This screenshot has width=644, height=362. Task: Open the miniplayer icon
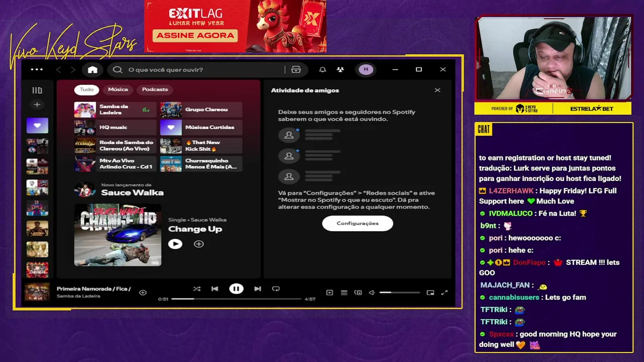430,292
